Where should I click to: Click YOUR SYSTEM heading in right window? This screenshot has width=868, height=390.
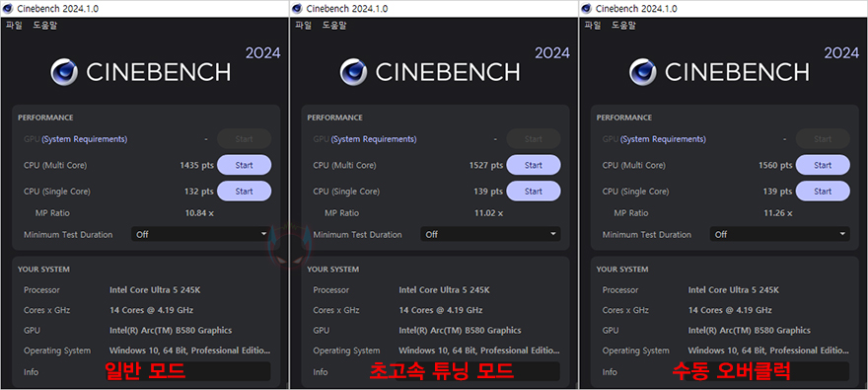622,270
